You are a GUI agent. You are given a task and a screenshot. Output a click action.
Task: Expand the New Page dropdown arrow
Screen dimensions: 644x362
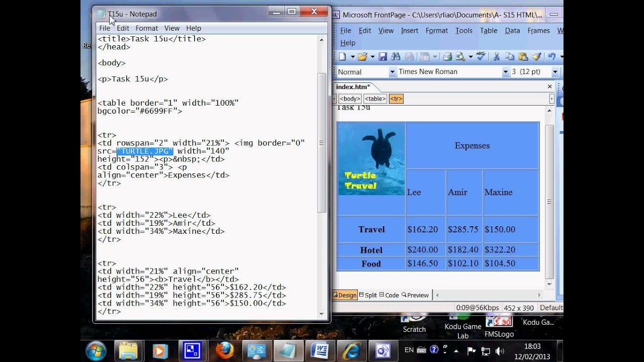click(x=353, y=57)
